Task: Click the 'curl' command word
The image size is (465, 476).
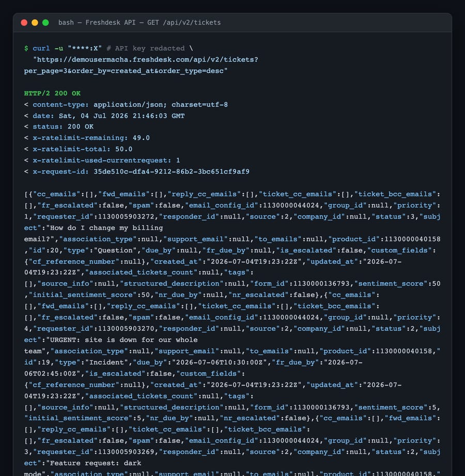Action: [41, 48]
